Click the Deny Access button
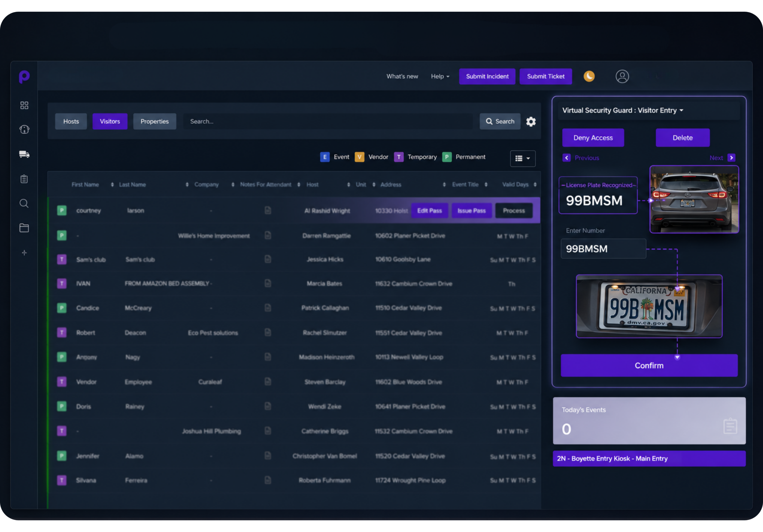This screenshot has height=532, width=763. 593,138
